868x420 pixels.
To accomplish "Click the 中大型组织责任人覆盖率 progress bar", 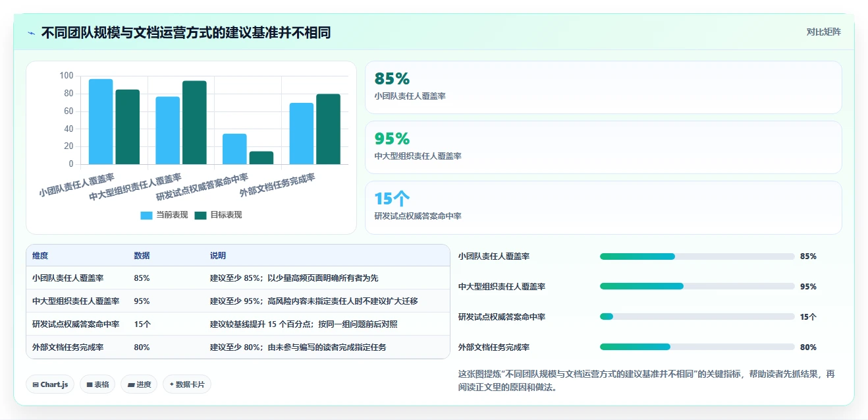I will pyautogui.click(x=697, y=287).
